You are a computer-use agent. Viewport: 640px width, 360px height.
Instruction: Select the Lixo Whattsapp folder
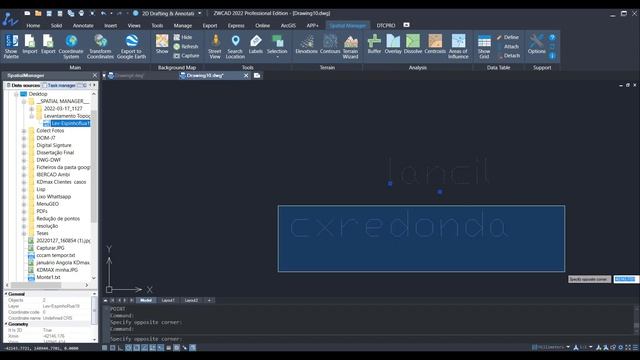53,197
